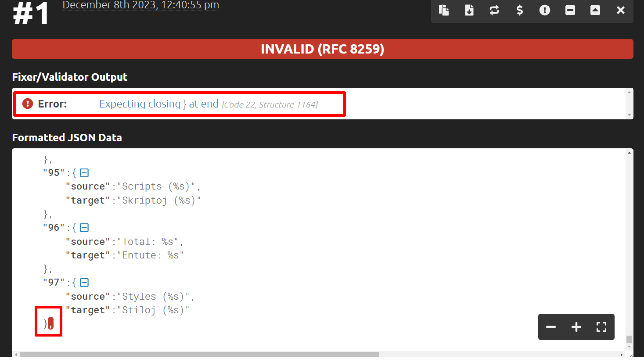Click the horizontal scrollbar of JSON panel
The image size is (644, 362).
pos(199,355)
